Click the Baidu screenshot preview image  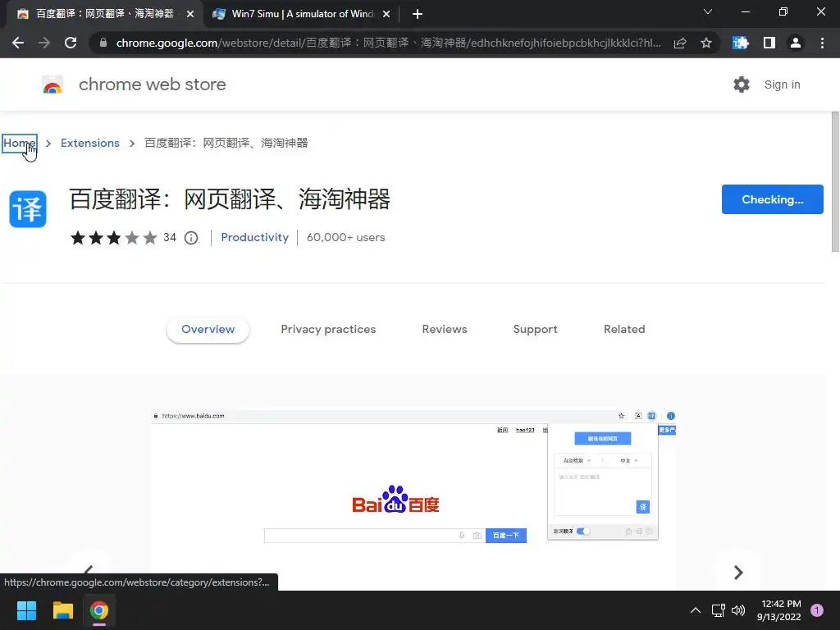[x=413, y=500]
